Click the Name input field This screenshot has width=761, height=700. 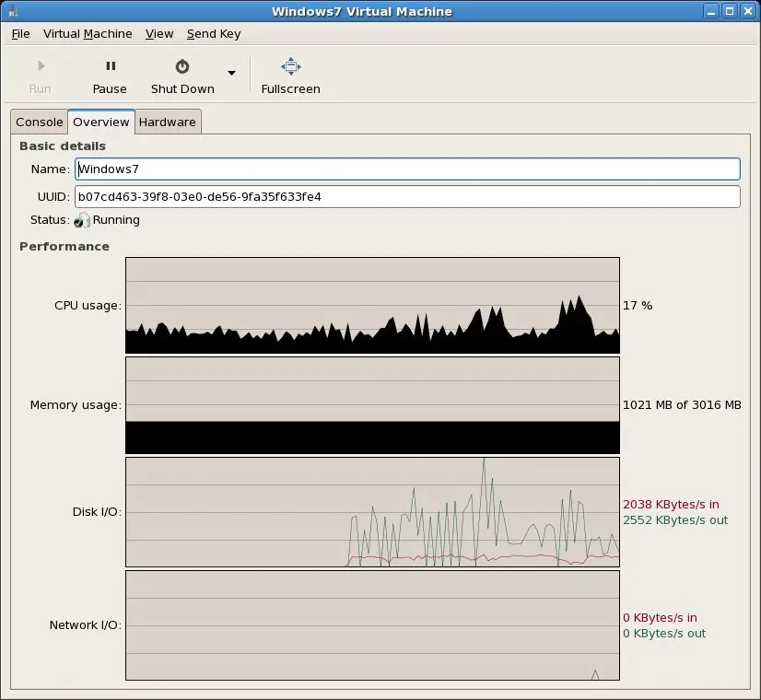tap(406, 169)
